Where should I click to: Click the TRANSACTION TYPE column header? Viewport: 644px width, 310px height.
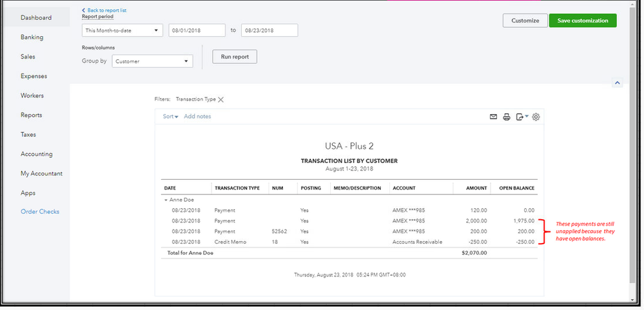(237, 188)
